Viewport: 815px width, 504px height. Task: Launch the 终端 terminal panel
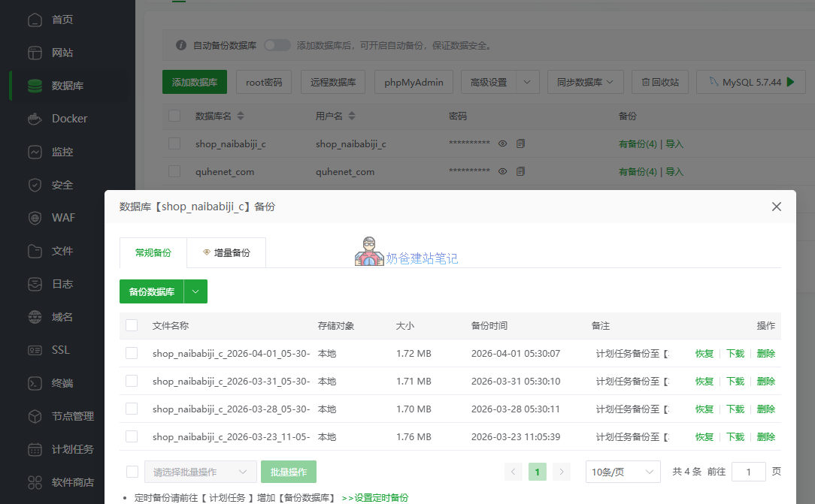[x=61, y=382]
